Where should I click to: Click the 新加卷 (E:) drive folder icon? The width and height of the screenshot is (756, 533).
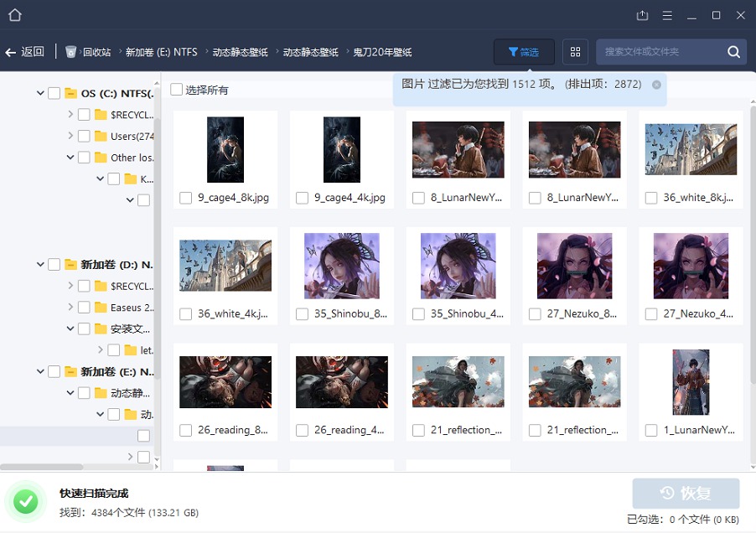[x=71, y=371]
